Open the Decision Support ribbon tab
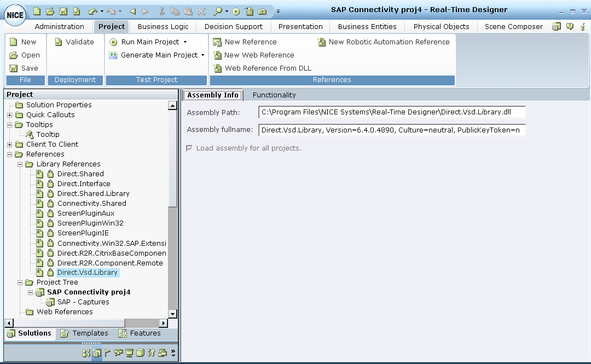 pyautogui.click(x=233, y=26)
